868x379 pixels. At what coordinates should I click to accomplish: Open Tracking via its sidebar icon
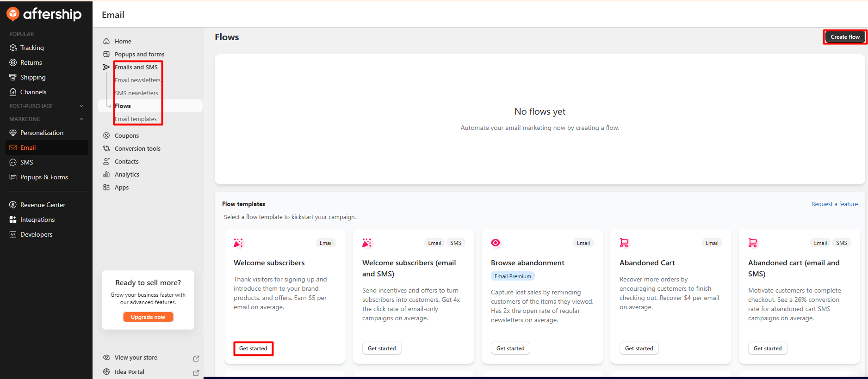coord(13,48)
